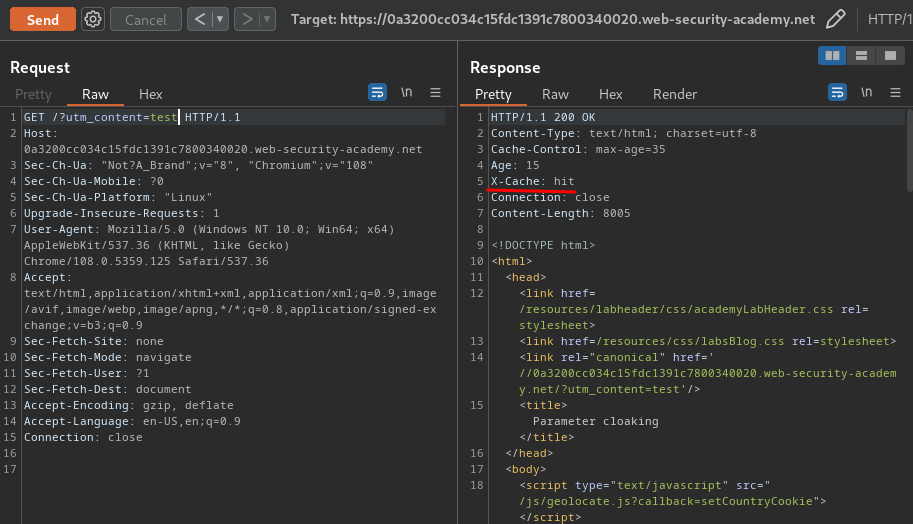This screenshot has height=524, width=913.
Task: Click the Response vertical scrollbar
Action: point(910,150)
